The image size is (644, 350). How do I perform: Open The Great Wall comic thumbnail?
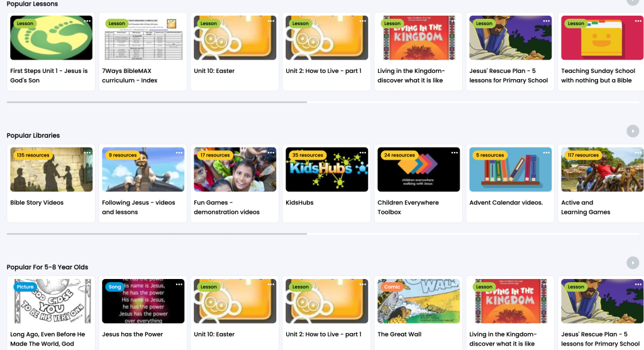click(418, 301)
